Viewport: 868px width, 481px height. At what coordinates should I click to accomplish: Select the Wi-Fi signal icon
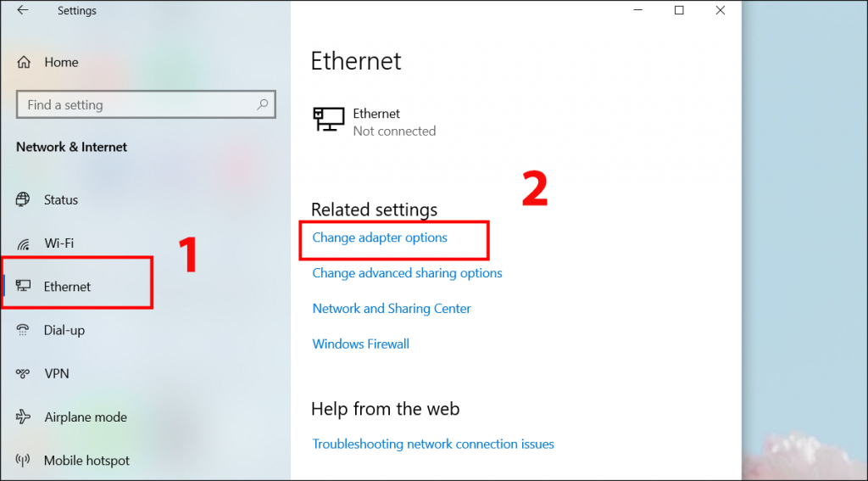coord(23,243)
